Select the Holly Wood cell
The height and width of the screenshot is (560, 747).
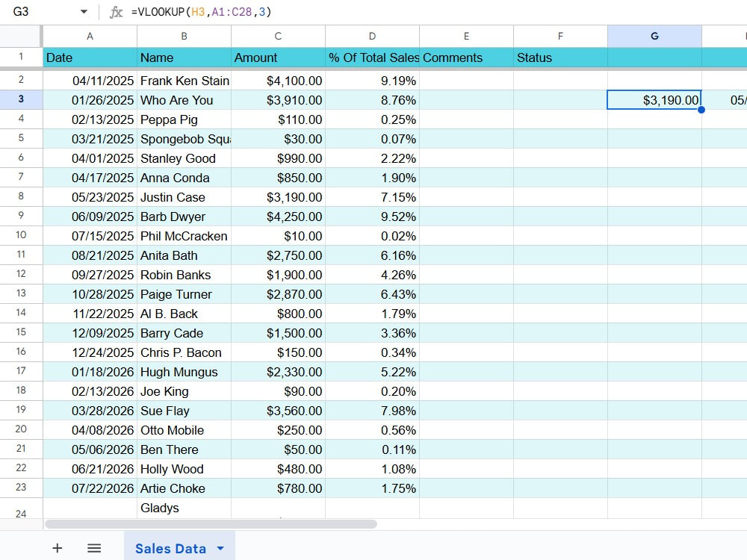(x=184, y=469)
